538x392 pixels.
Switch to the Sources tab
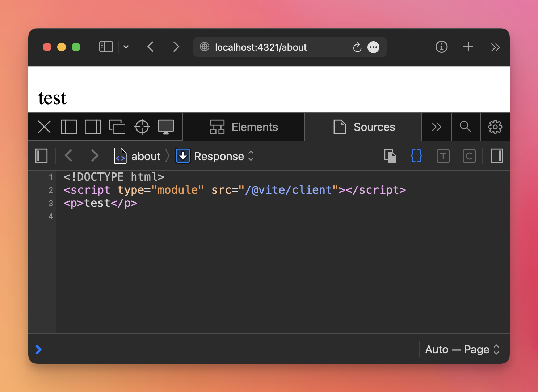click(x=363, y=127)
